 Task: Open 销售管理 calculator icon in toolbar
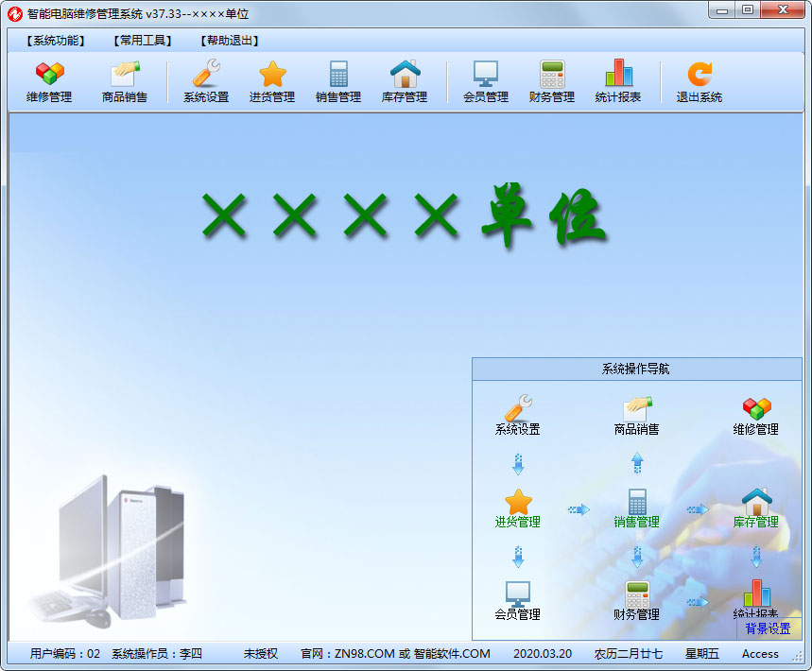[338, 82]
